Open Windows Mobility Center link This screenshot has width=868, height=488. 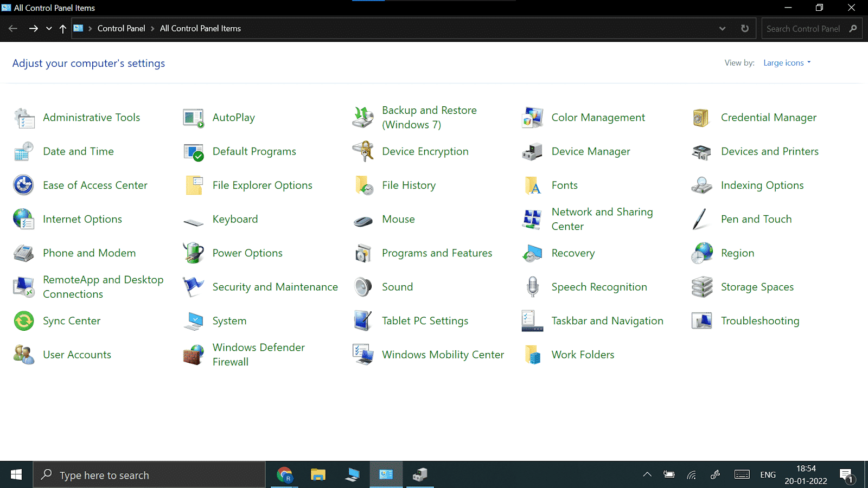443,355
